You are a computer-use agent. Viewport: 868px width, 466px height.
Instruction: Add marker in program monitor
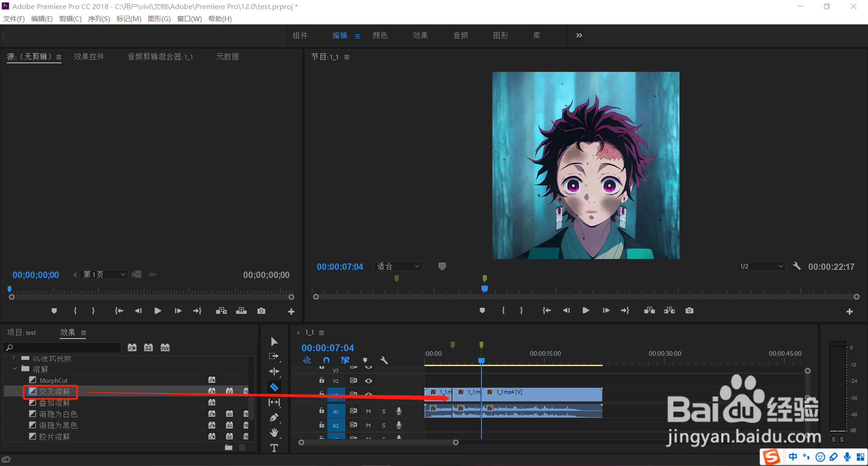482,311
